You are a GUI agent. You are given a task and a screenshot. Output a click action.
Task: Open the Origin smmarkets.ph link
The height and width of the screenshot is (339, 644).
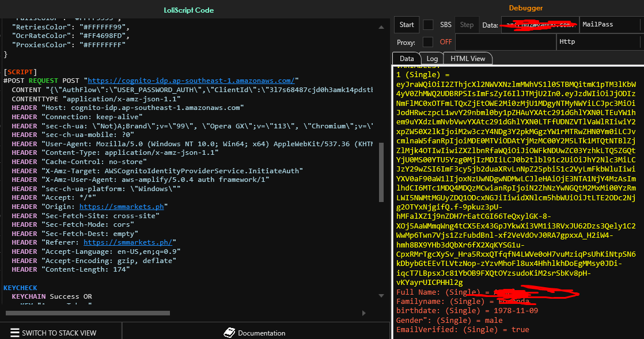point(122,207)
